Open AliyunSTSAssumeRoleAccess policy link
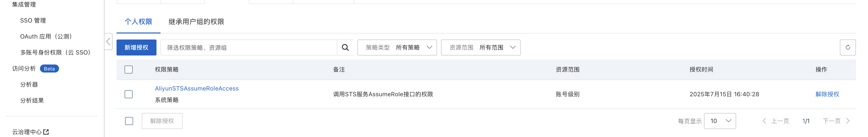Image resolution: width=868 pixels, height=137 pixels. click(196, 89)
